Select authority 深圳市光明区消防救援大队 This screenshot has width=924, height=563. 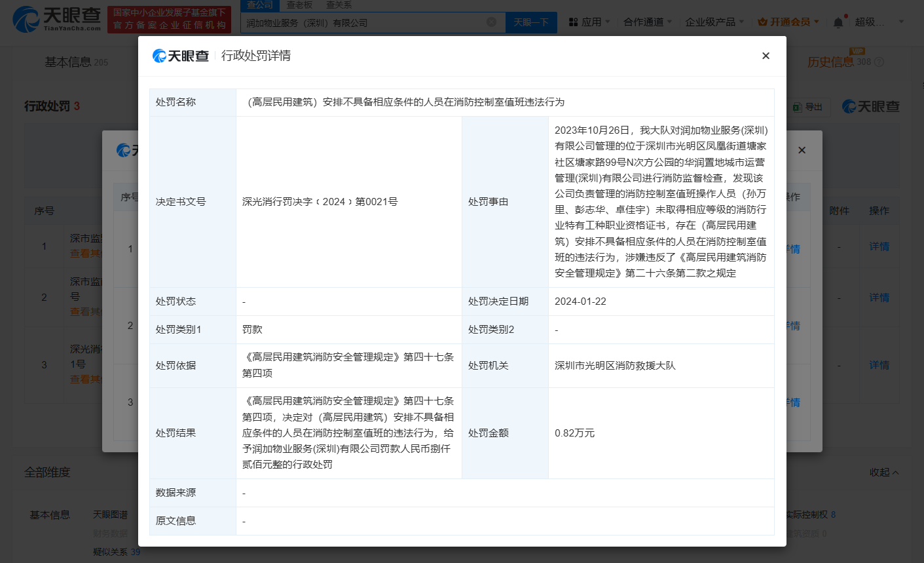point(615,366)
